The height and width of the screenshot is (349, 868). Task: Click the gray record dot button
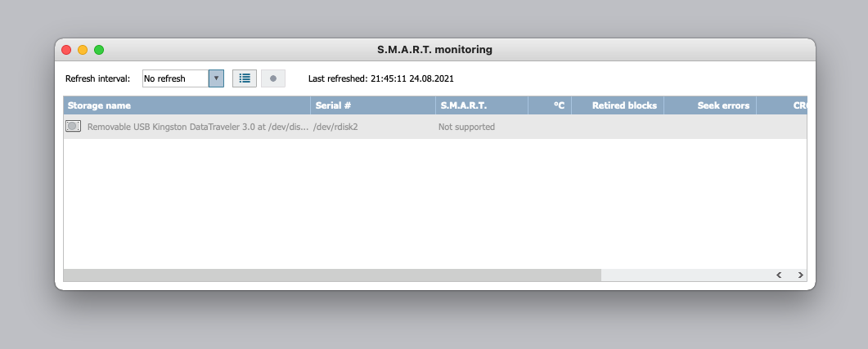point(273,78)
